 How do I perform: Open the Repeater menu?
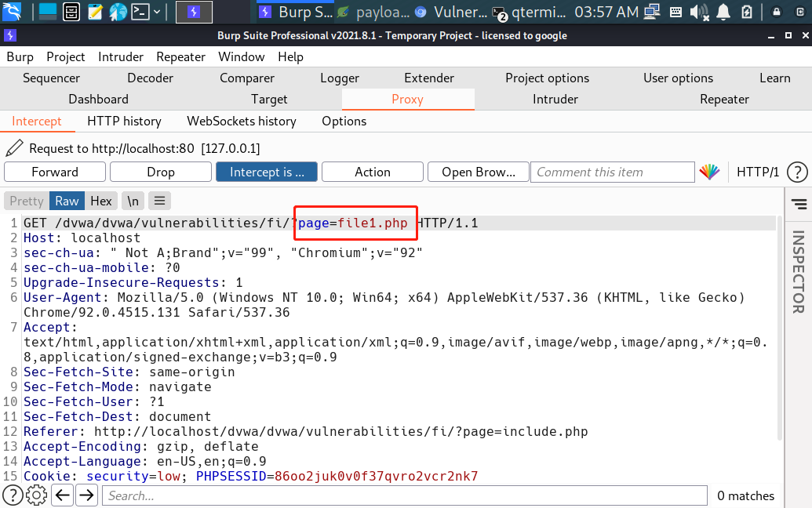(180, 57)
